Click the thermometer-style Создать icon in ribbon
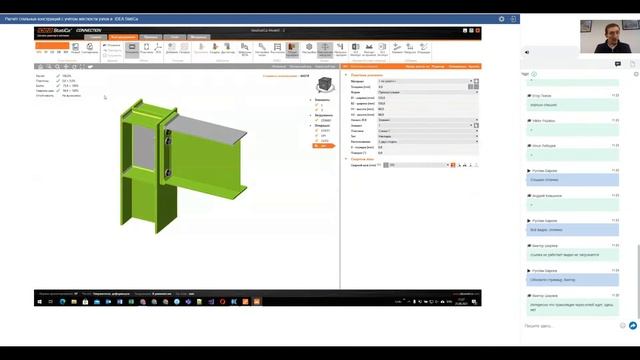The height and width of the screenshot is (360, 640). click(215, 49)
